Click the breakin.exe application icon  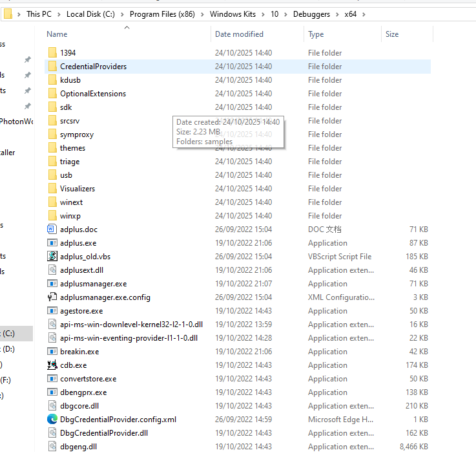(52, 351)
